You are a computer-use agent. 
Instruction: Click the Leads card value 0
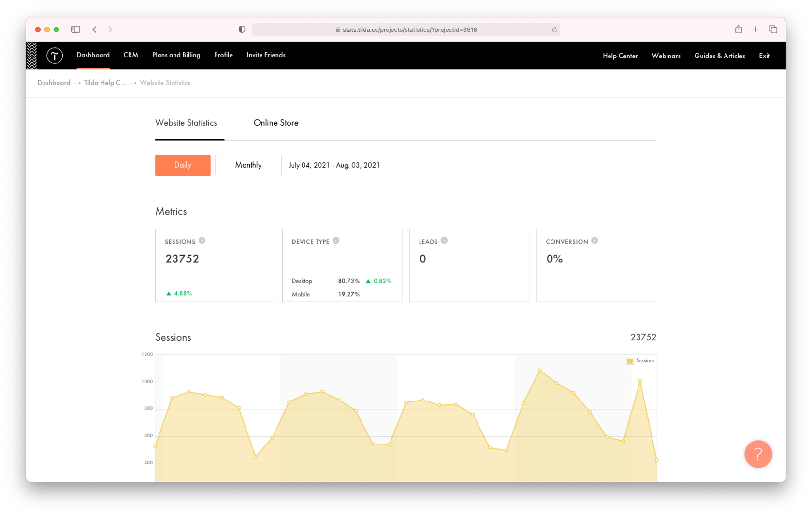pos(423,259)
